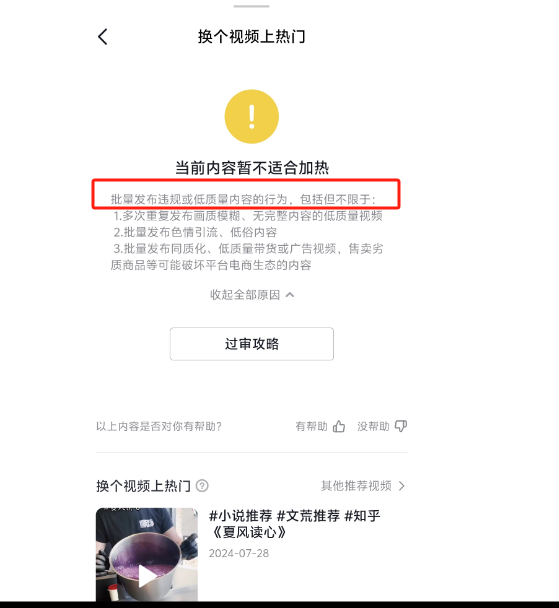Viewport: 559px width, 608px height.
Task: Select the 有帮助 feedback label
Action: click(x=311, y=426)
